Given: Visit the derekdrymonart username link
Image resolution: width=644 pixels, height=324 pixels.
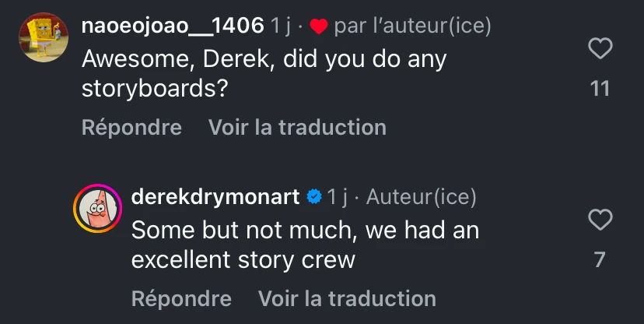Looking at the screenshot, I should (x=215, y=197).
